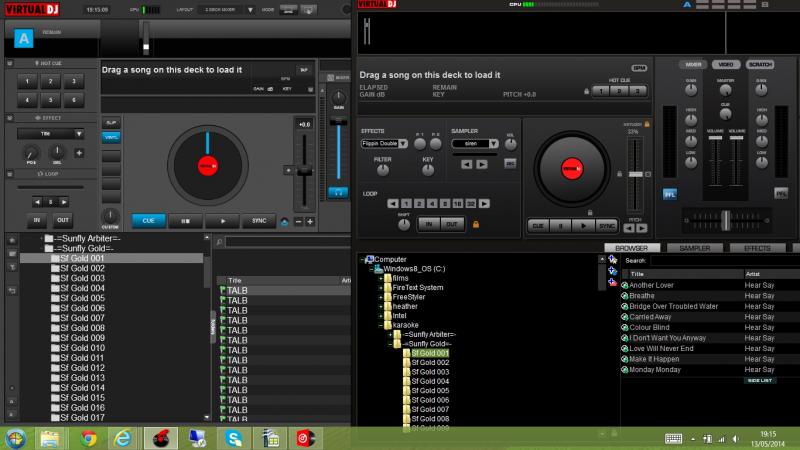Click the blue volume fader in left window
The height and width of the screenshot is (450, 800).
pyautogui.click(x=338, y=151)
